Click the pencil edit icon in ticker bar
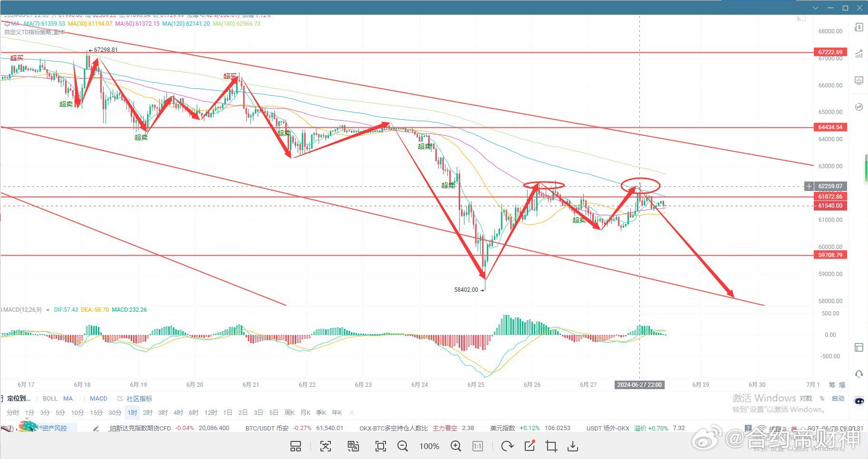This screenshot has height=459, width=868. pyautogui.click(x=96, y=428)
